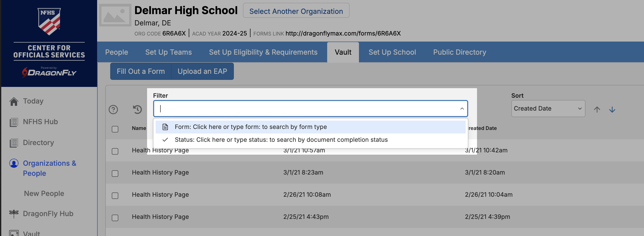Sort ascending with the up arrow

(597, 109)
